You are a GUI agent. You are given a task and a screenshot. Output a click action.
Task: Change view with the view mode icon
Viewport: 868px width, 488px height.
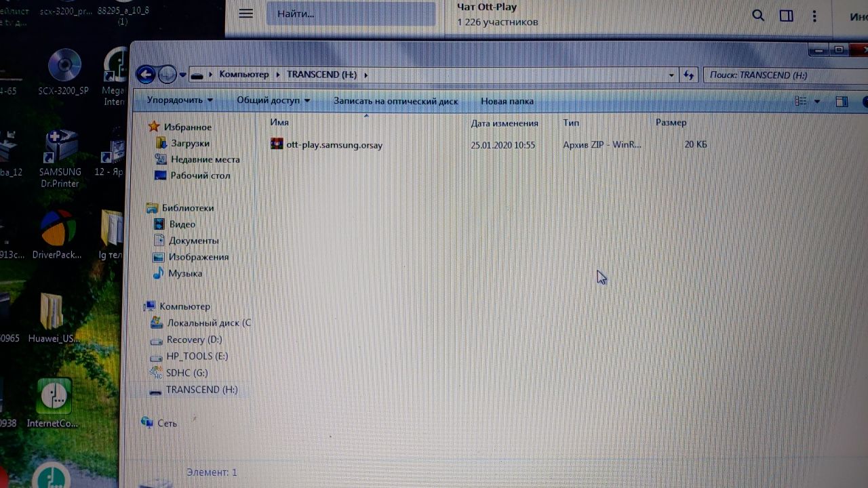(x=801, y=101)
